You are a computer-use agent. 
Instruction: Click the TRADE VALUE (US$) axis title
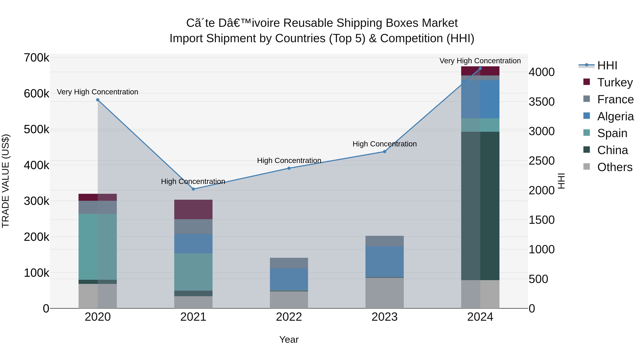tap(6, 181)
